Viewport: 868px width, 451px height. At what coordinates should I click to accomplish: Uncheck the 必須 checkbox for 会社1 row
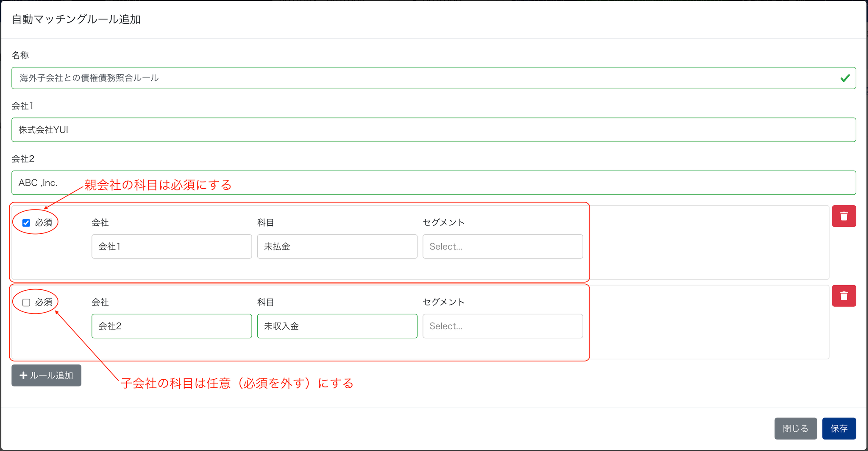pos(26,223)
